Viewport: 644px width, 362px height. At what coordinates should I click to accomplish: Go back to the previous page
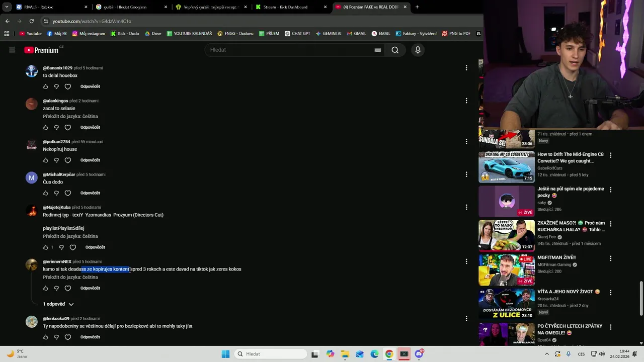click(x=7, y=21)
